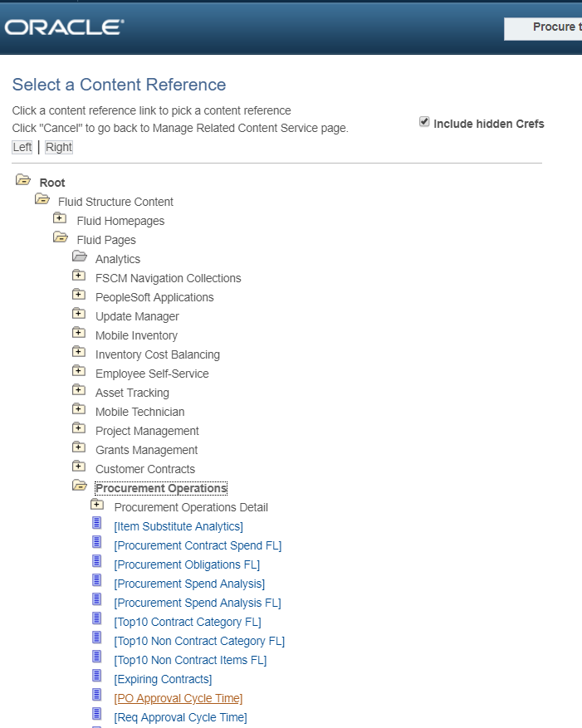Expand the Asset Tracking folder
This screenshot has height=728, width=582.
pos(79,389)
